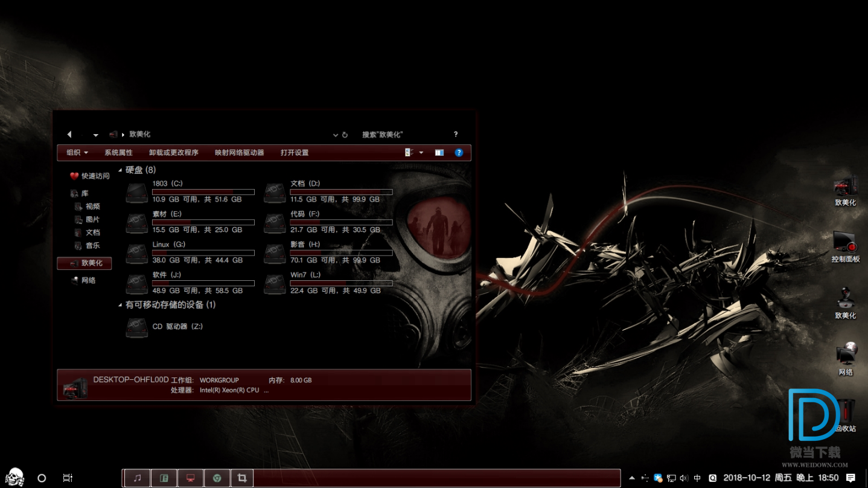Open 控制面板 desktop icon
Viewport: 868px width, 488px height.
[846, 247]
